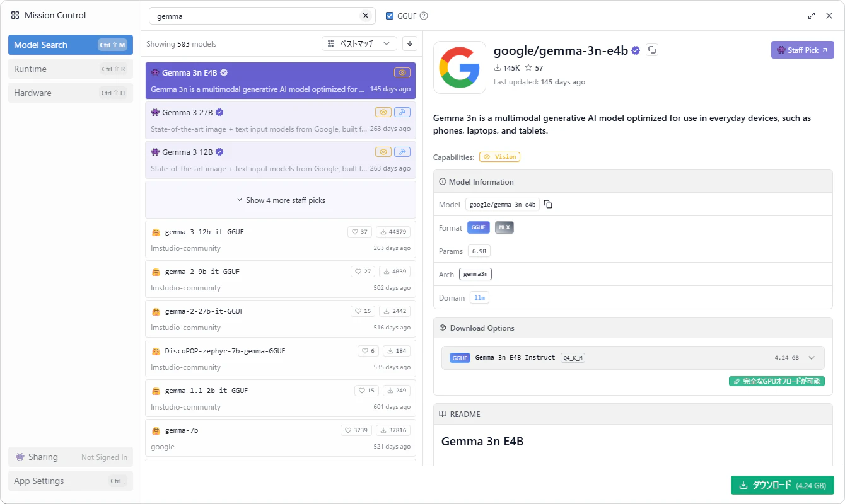Click the 145K downloads count
845x504 pixels.
507,68
